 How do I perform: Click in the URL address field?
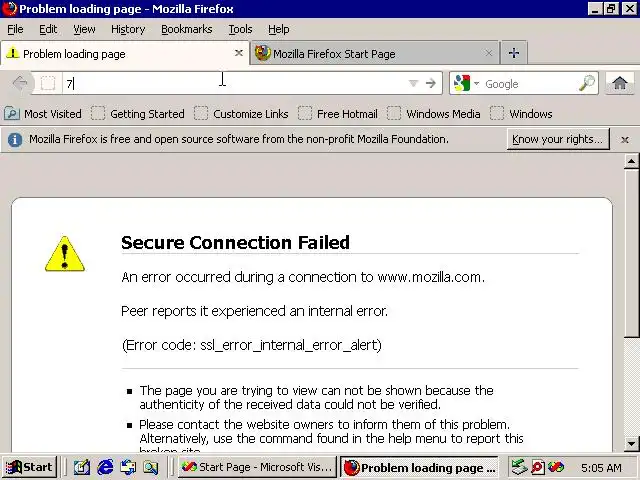(x=235, y=84)
